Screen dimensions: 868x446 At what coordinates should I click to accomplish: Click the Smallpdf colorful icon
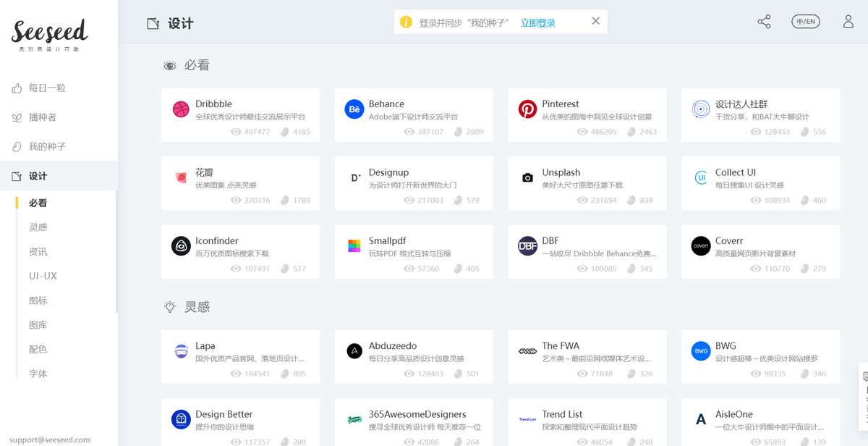(354, 246)
